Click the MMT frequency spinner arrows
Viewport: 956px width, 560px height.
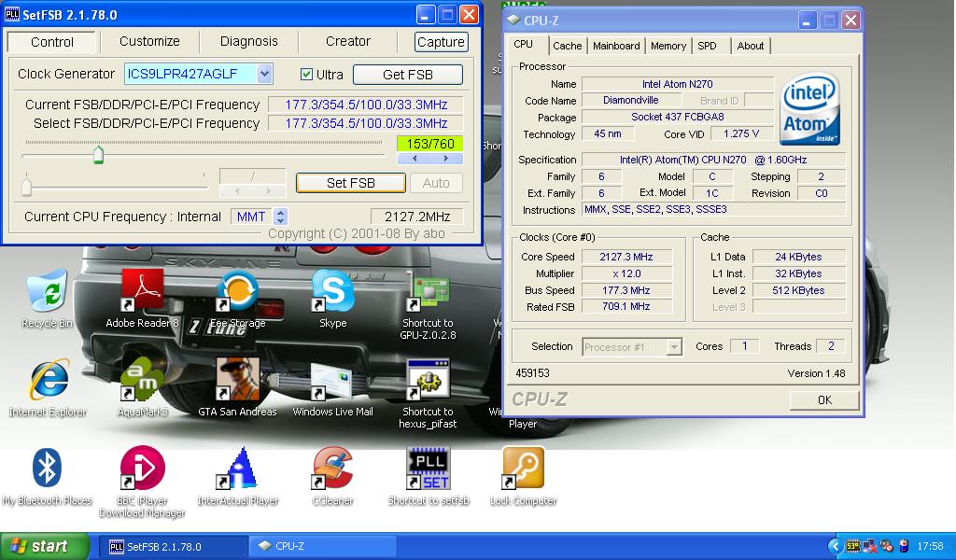pos(280,217)
